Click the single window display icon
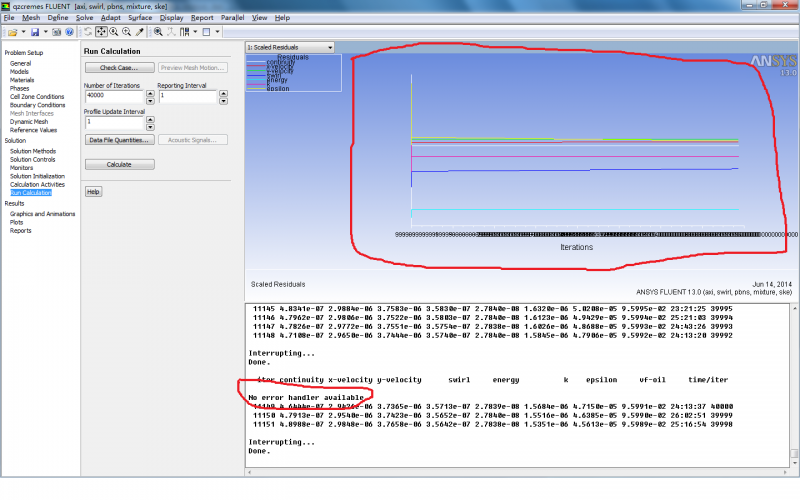Image resolution: width=800 pixels, height=500 pixels. (206, 32)
